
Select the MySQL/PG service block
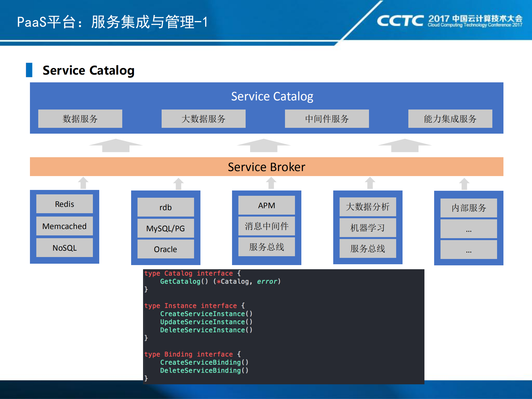click(166, 228)
